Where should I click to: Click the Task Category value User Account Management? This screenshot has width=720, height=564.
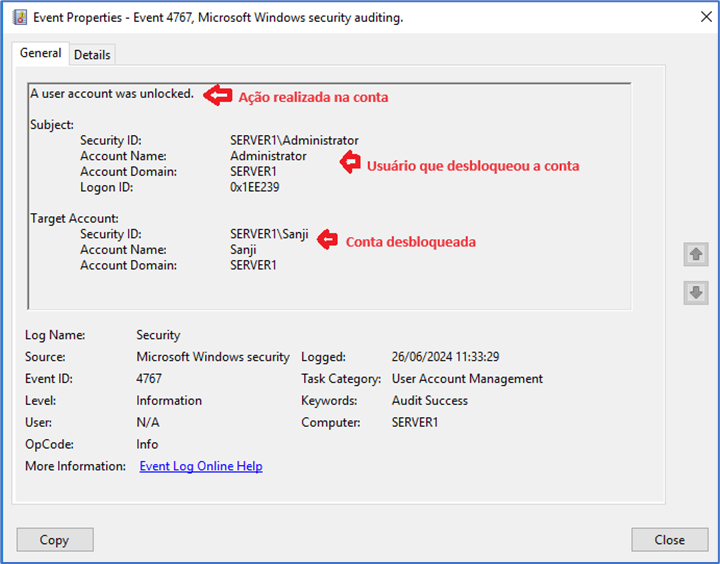[467, 379]
